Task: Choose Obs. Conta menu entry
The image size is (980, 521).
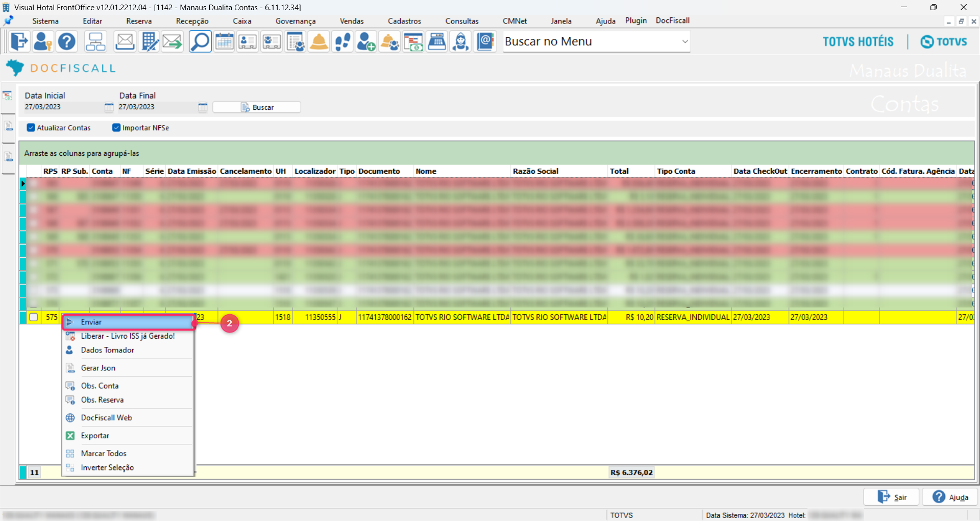Action: point(128,386)
